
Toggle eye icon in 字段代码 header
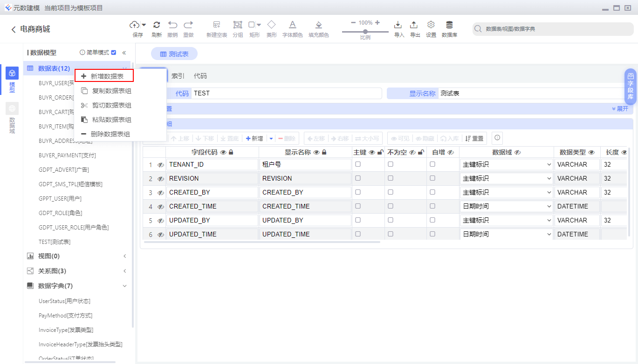[223, 152]
